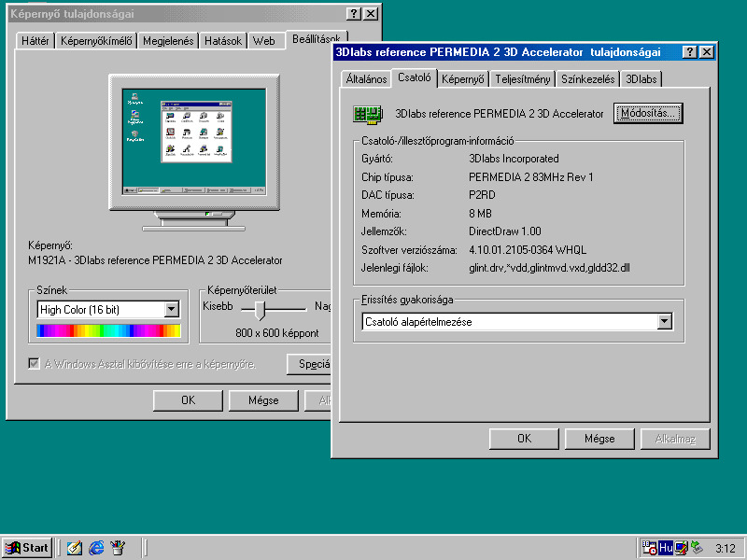The width and height of the screenshot is (747, 560).
Task: Click the help question mark in PERMEDIA dialog
Action: 689,52
